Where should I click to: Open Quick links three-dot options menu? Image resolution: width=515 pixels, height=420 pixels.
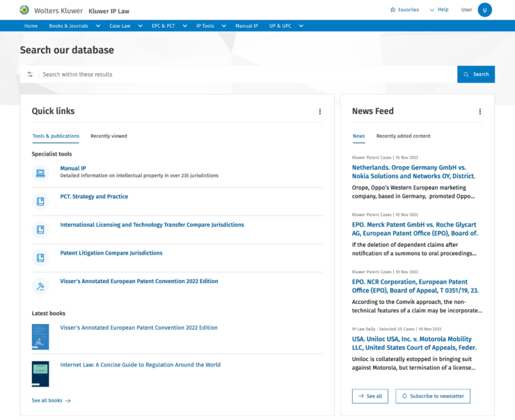[319, 111]
